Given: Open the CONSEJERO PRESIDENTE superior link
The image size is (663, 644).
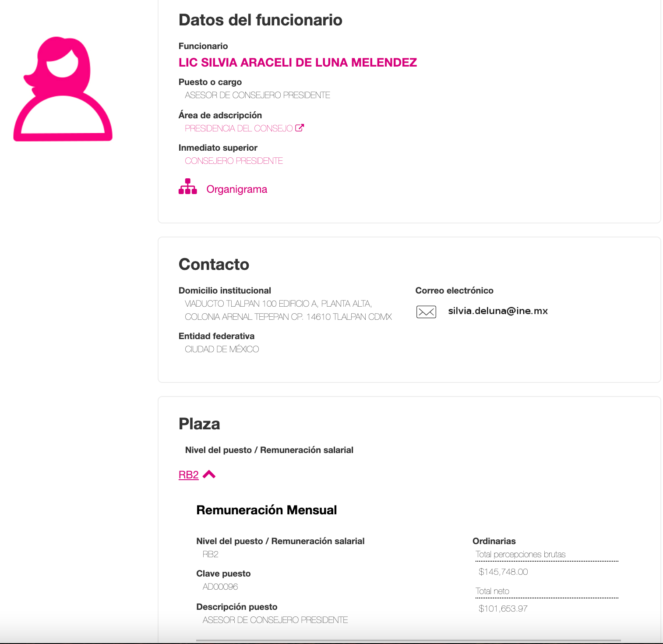Looking at the screenshot, I should coord(233,161).
